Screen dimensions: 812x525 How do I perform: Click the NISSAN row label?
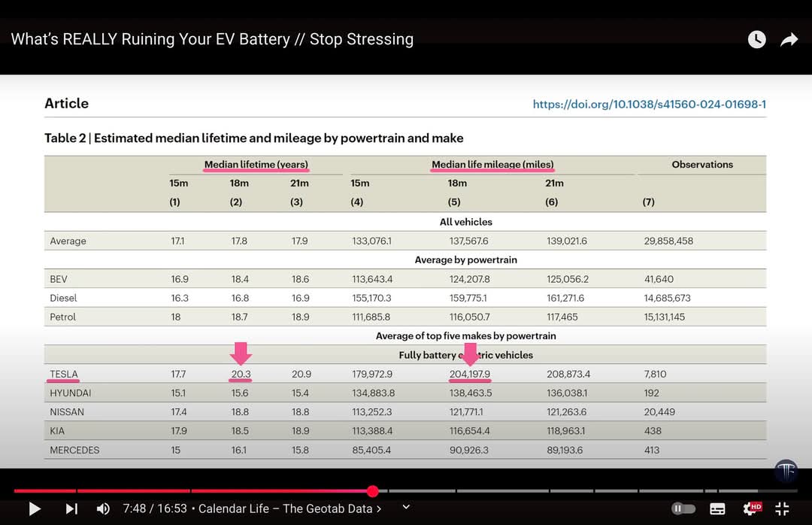(67, 412)
